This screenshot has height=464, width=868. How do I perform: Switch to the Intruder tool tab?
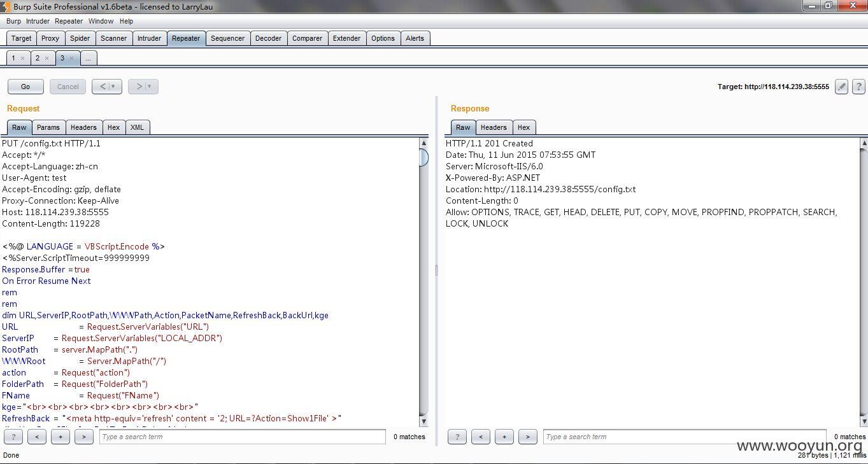tap(150, 38)
